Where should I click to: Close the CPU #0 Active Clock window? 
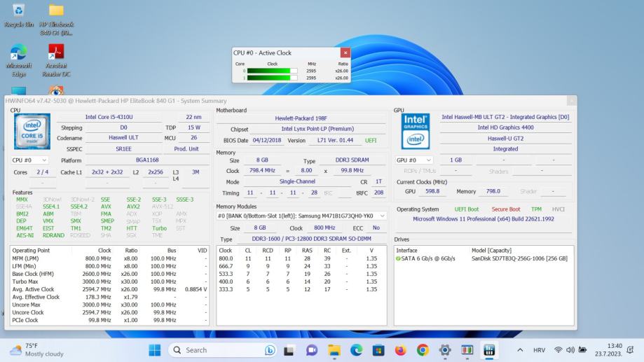pos(345,53)
